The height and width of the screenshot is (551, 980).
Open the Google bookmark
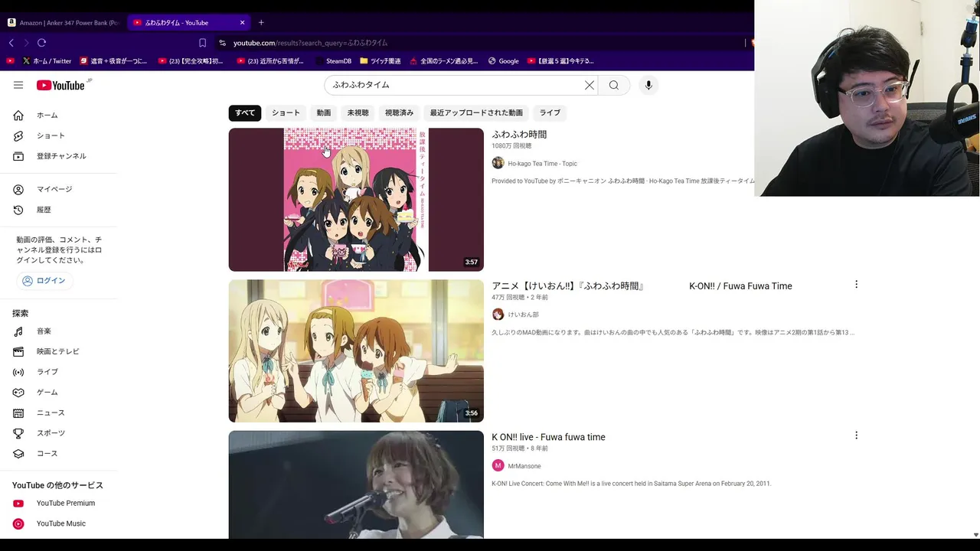(x=504, y=61)
